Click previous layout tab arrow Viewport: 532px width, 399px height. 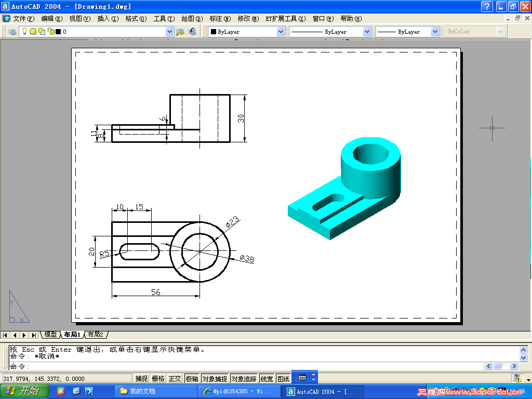click(x=15, y=335)
